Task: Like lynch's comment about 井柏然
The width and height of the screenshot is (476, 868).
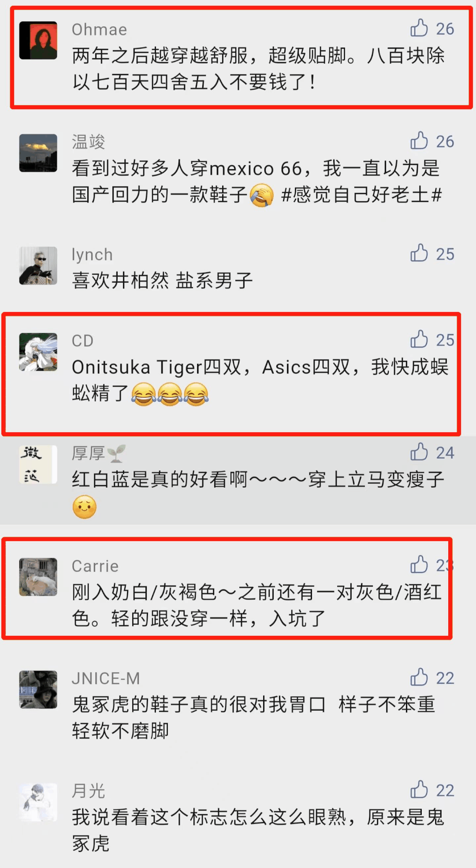Action: [419, 253]
